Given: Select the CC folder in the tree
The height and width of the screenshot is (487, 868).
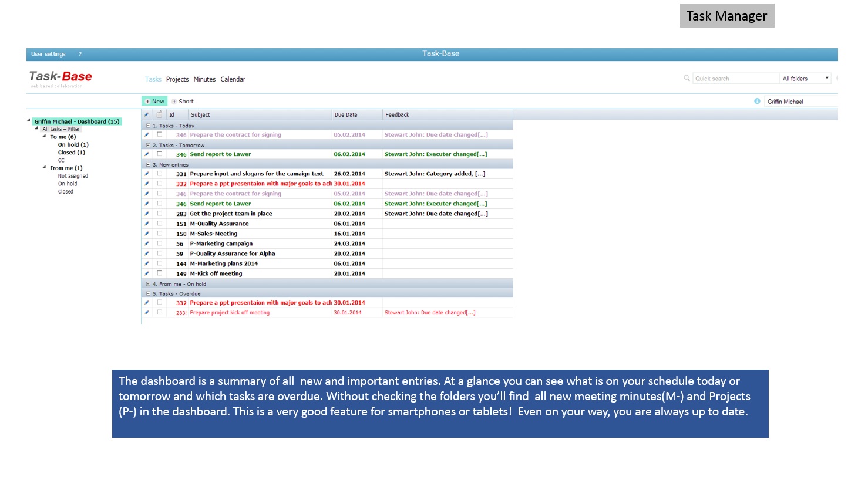Looking at the screenshot, I should pos(61,160).
